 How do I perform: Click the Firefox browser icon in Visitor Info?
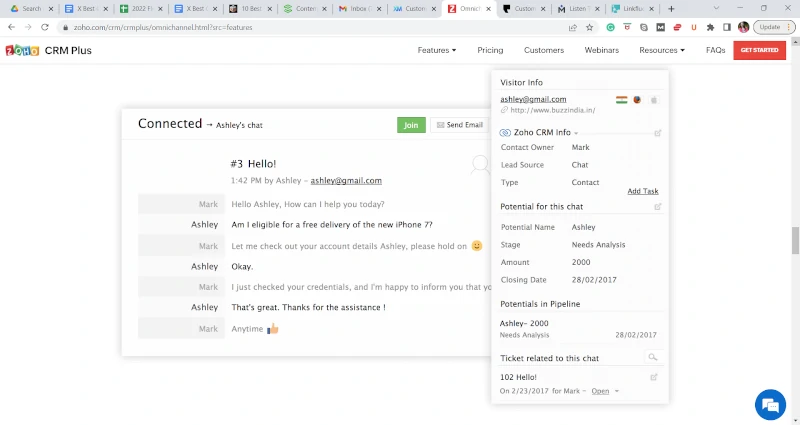pos(637,100)
